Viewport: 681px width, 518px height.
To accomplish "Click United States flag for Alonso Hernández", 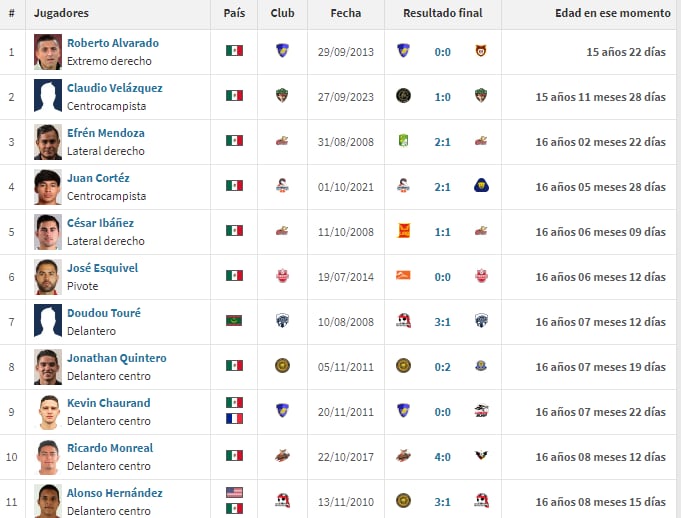I will click(234, 492).
